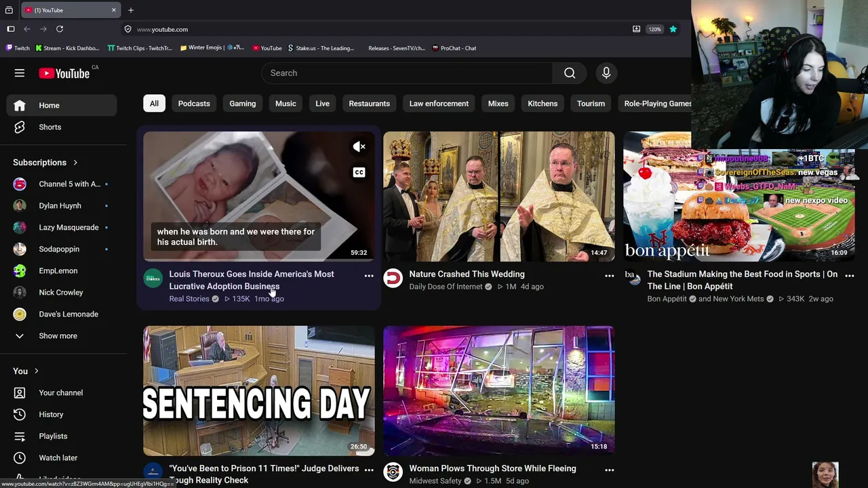Toggle the bookmark star for this page

[x=673, y=29]
